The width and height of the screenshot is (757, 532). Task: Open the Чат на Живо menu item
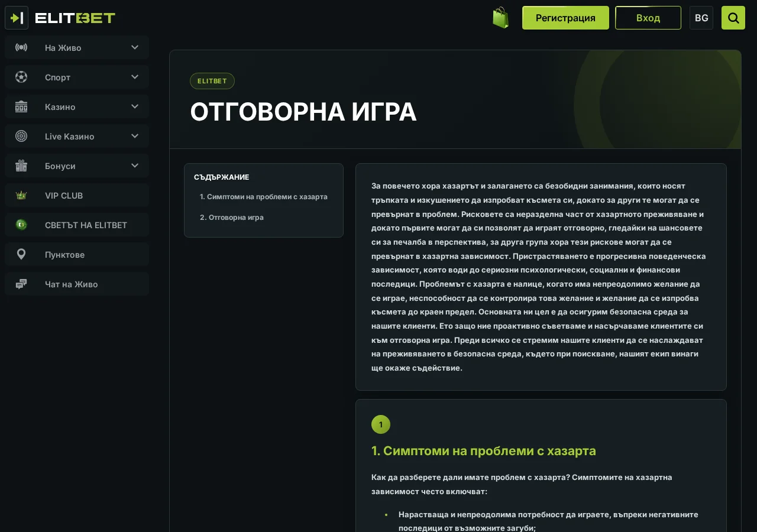(x=77, y=284)
